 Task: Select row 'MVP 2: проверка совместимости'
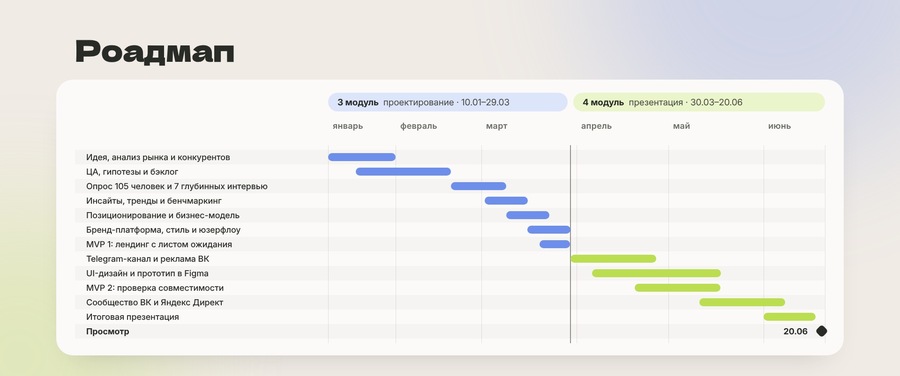[x=450, y=288]
